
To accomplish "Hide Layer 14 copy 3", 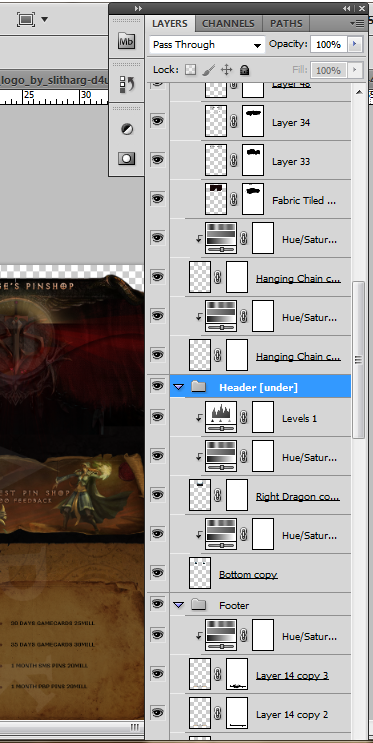I will coord(157,673).
